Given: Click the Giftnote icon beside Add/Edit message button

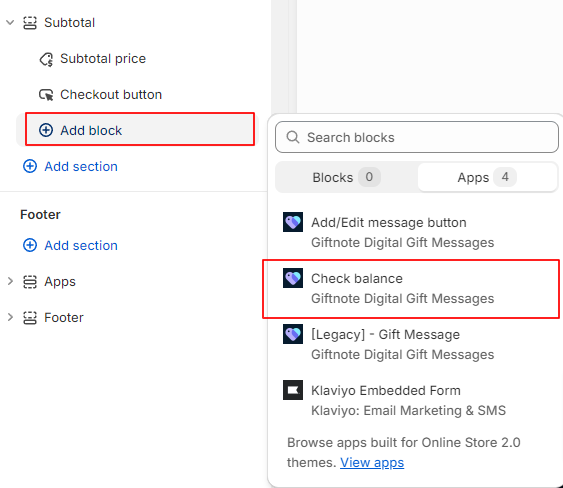Looking at the screenshot, I should click(x=293, y=222).
